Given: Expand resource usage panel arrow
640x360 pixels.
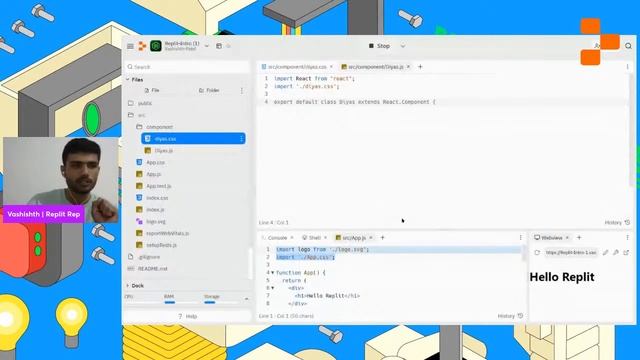Looking at the screenshot, I should (247, 299).
